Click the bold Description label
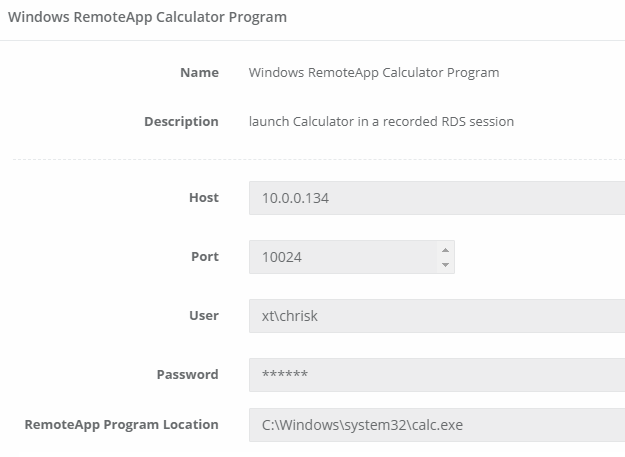 coord(181,122)
